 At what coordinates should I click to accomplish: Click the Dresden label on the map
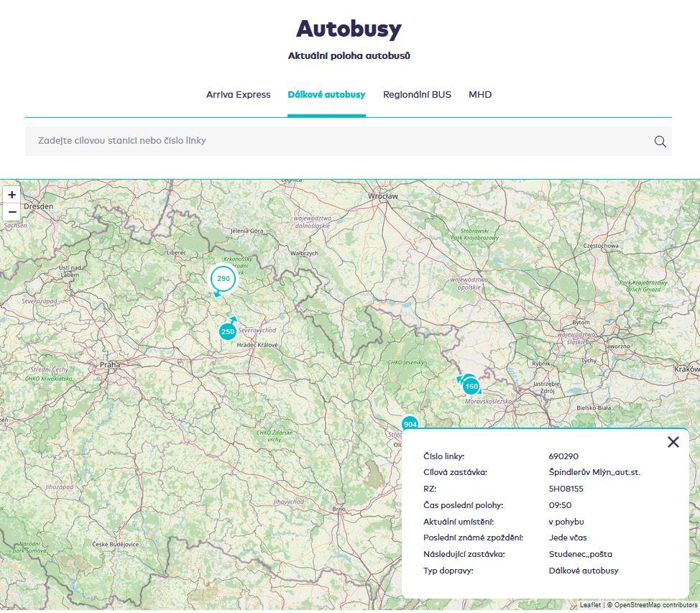[38, 207]
